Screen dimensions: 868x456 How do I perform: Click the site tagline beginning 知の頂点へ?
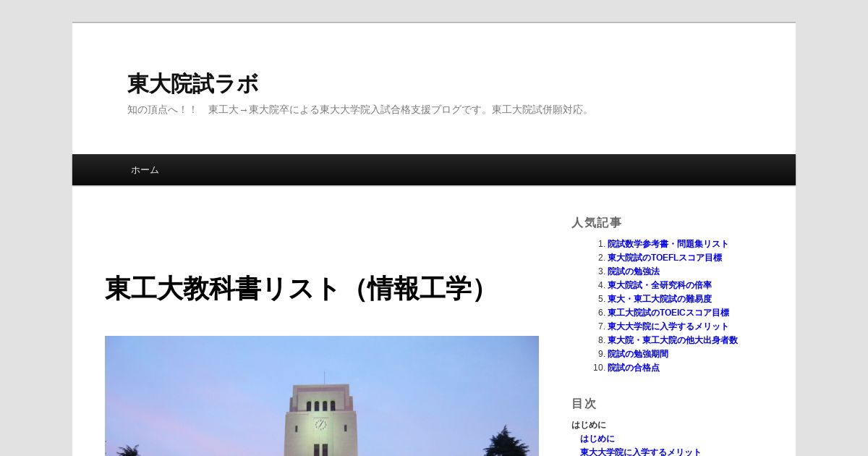click(x=359, y=110)
